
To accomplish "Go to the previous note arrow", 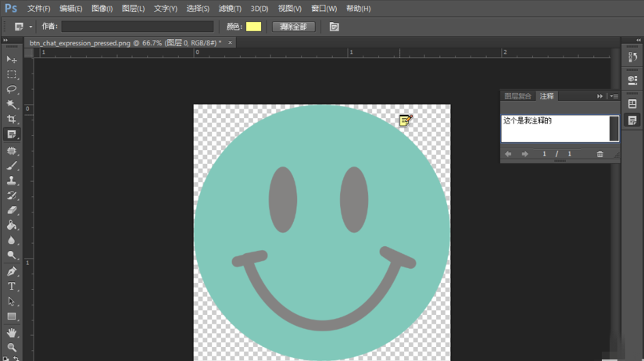I will (508, 154).
